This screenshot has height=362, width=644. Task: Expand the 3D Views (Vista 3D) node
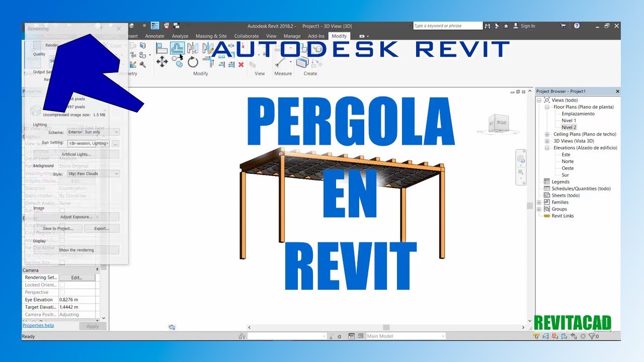[x=547, y=141]
